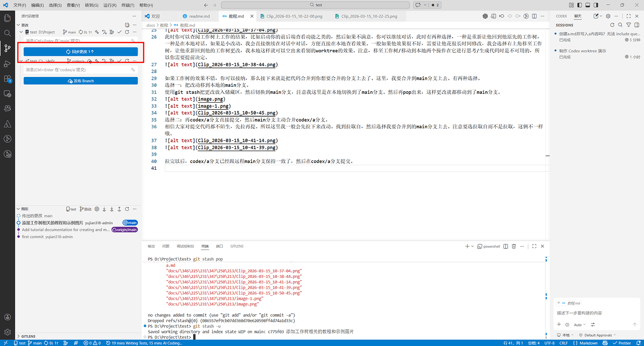Collapse the 图形 graph section
Screen dimensions: 644x346
[x=19, y=209]
